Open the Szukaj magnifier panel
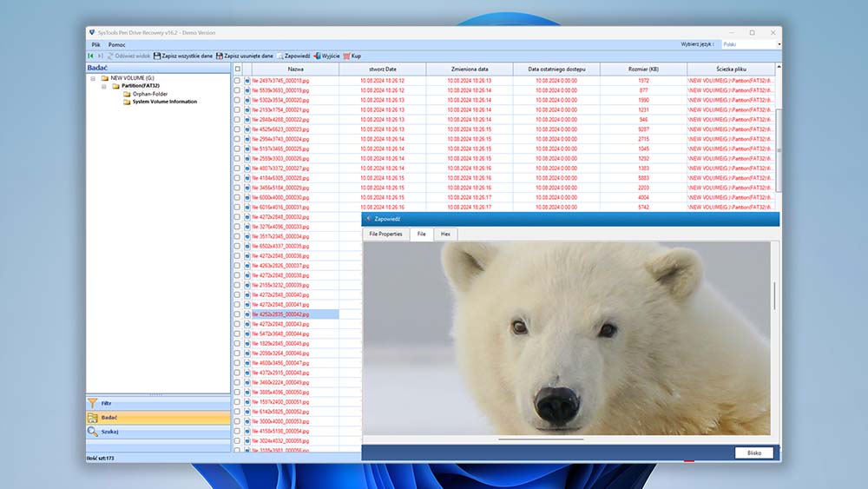Image resolution: width=868 pixels, height=489 pixels. coord(158,432)
